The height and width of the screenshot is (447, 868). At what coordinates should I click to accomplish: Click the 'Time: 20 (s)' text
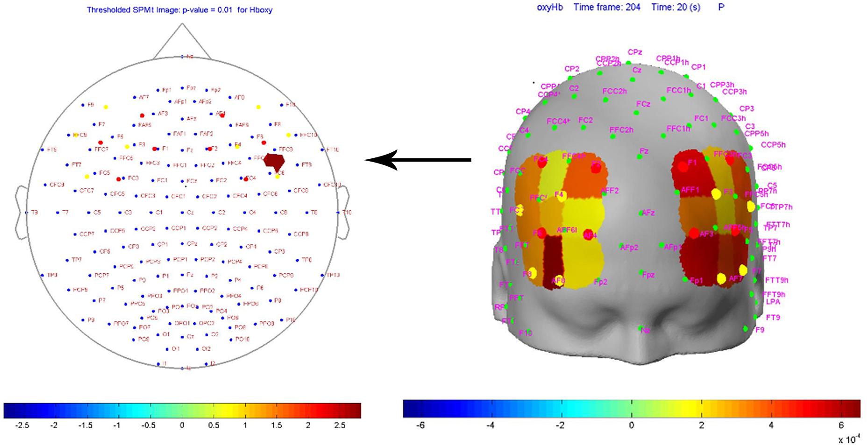[x=676, y=7]
